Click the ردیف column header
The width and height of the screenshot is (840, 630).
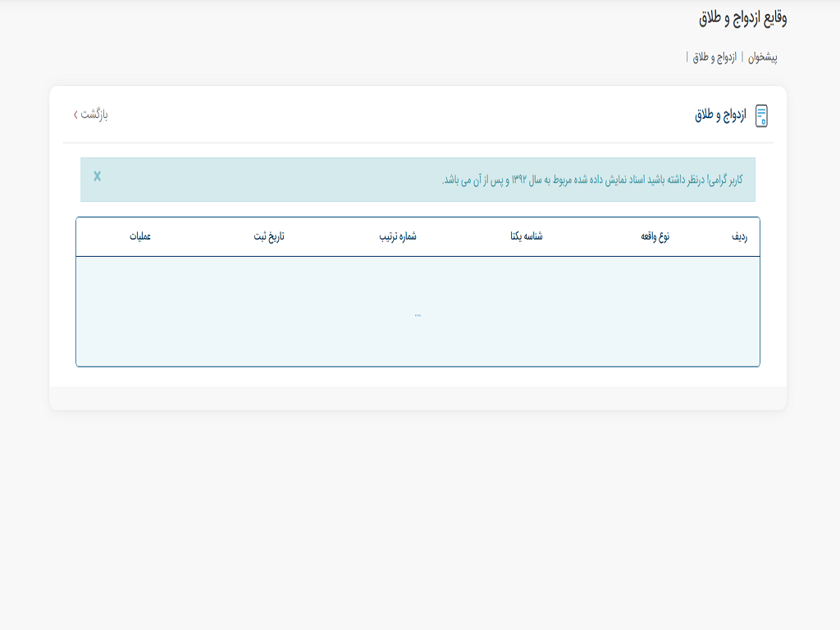click(739, 236)
